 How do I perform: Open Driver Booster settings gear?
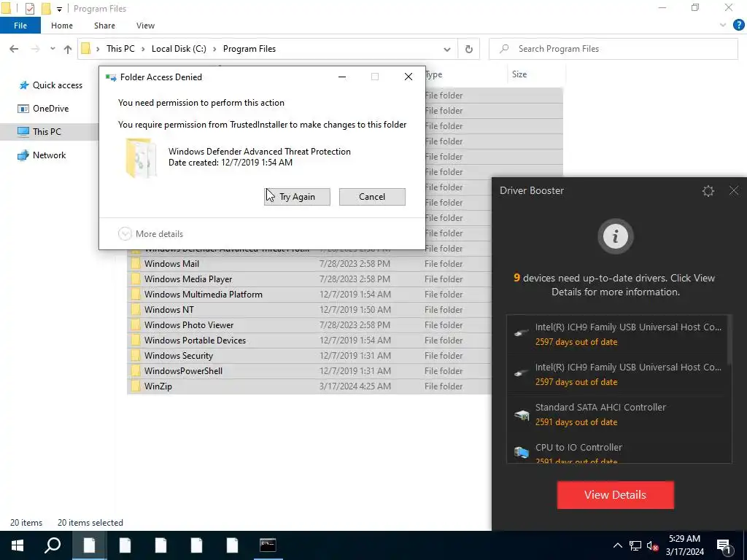tap(708, 191)
